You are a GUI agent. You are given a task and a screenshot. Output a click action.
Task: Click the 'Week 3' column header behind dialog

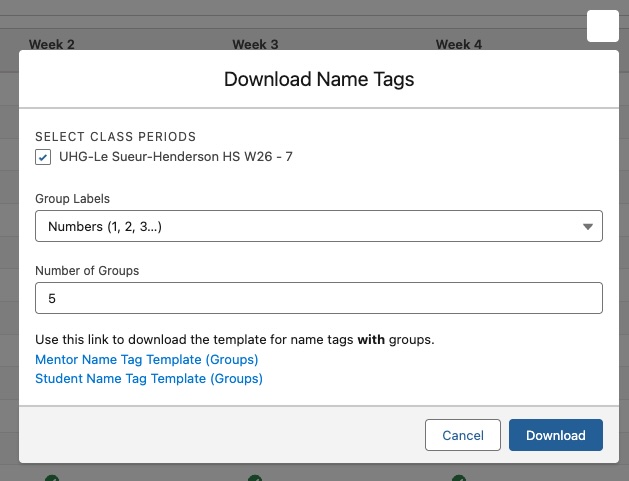(x=255, y=44)
